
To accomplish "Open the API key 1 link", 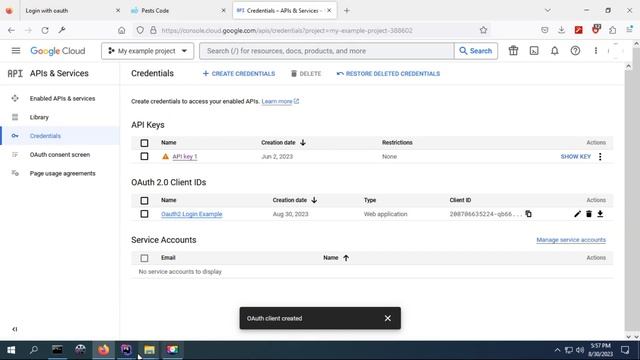I will click(184, 156).
